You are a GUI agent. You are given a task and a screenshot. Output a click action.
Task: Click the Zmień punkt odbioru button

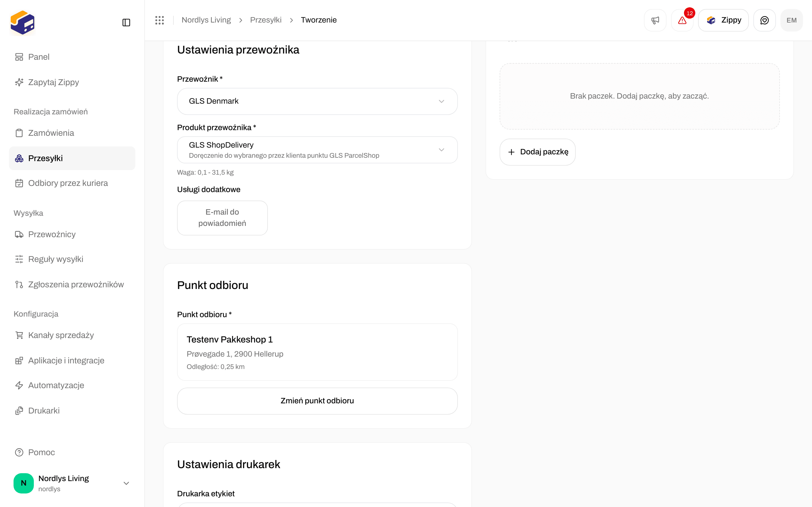317,401
